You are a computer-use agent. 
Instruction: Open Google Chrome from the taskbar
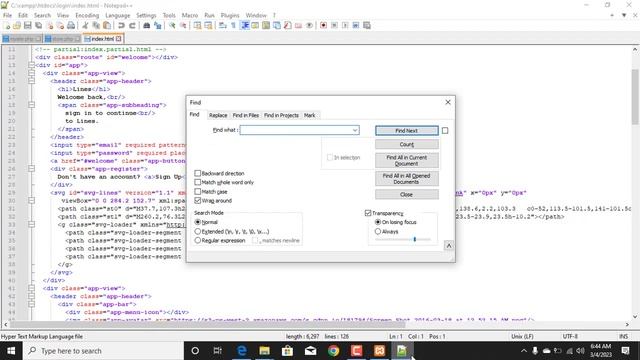pos(333,351)
